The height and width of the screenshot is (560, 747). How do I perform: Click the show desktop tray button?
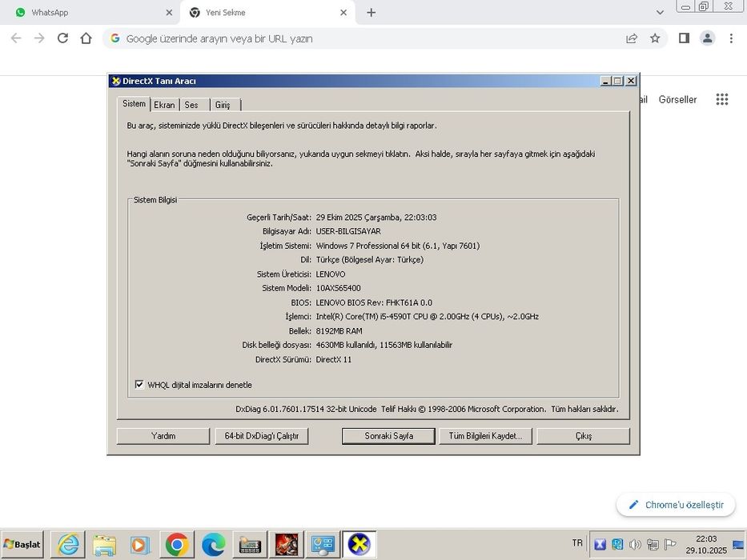tap(738, 544)
